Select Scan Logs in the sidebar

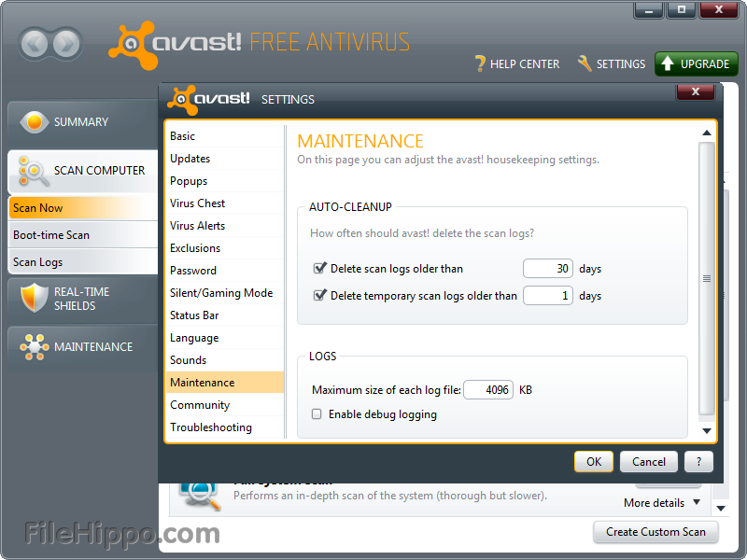(x=37, y=261)
